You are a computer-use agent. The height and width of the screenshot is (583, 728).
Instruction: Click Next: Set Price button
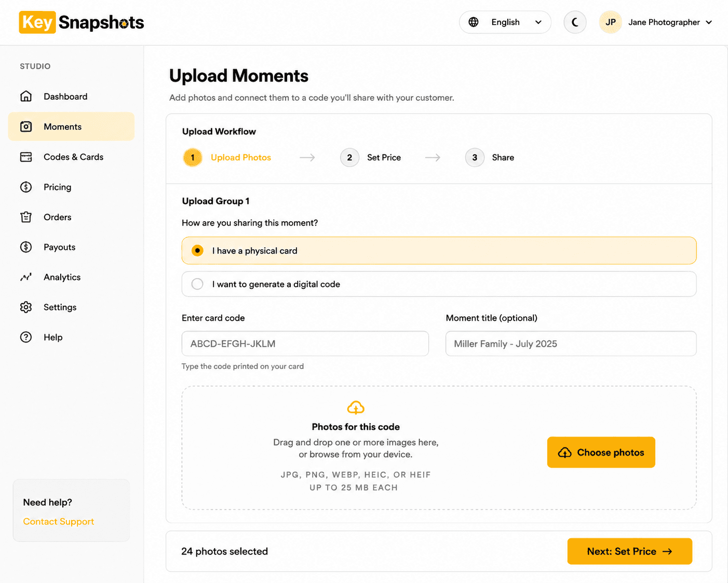pyautogui.click(x=630, y=551)
